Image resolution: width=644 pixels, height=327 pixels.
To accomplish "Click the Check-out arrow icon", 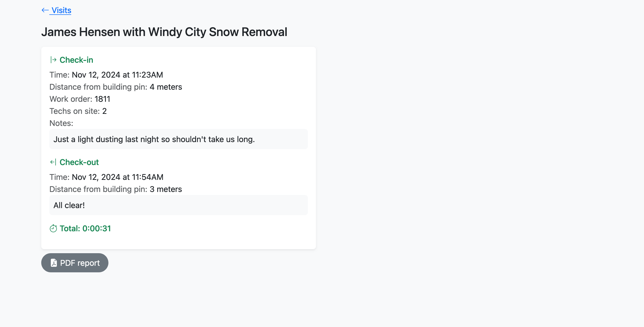I will [x=53, y=162].
